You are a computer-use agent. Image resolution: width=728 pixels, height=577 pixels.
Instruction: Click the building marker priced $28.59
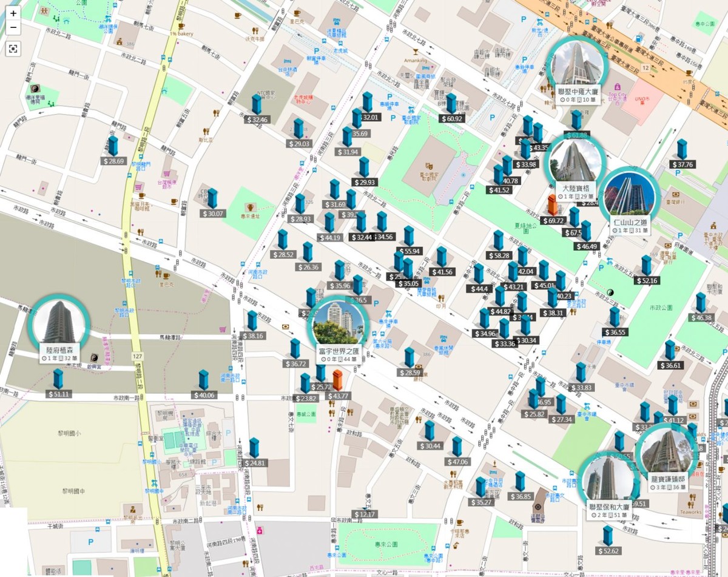[409, 362]
